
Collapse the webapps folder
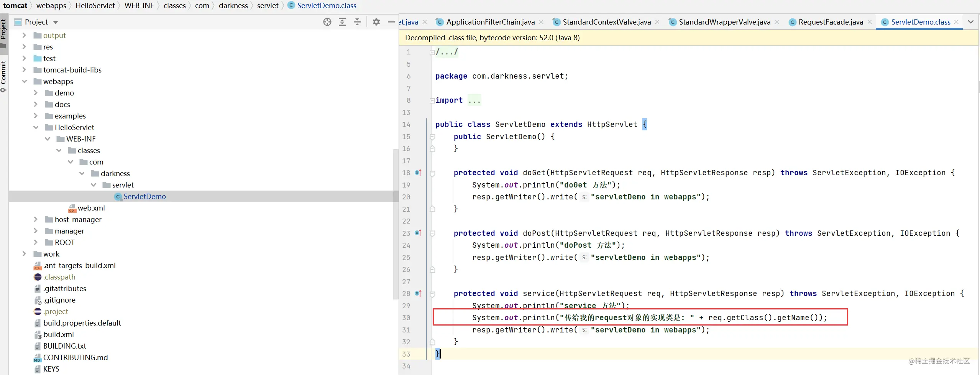[x=24, y=81]
